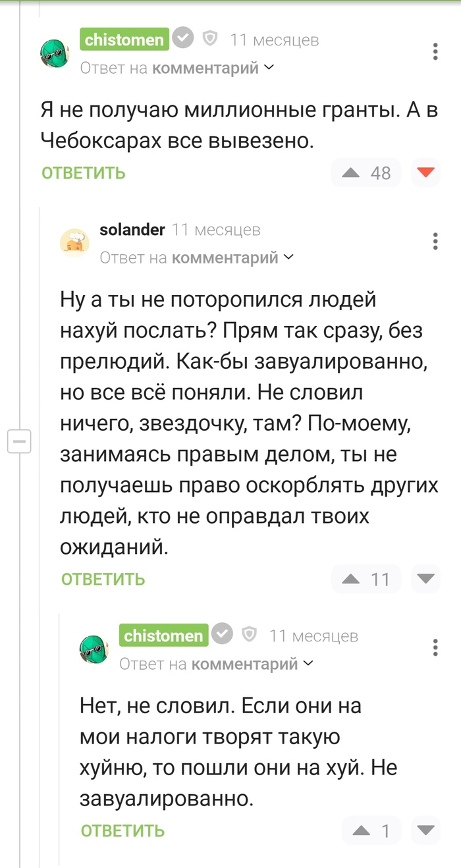This screenshot has height=868, width=461.
Task: Click the shield badge on first comment
Action: point(209,40)
